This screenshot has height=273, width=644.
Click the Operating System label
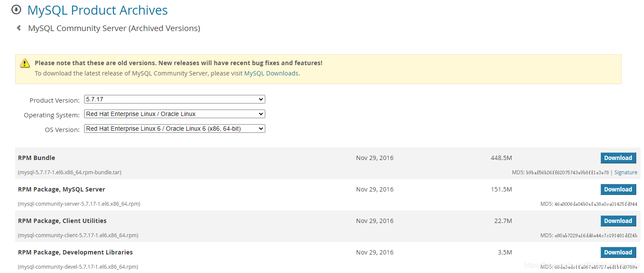(x=52, y=115)
